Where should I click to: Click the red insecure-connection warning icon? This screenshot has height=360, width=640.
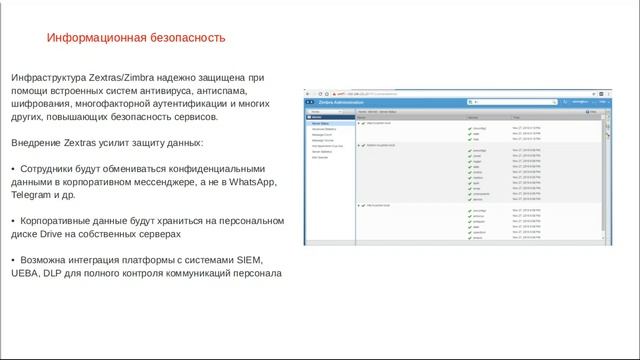pyautogui.click(x=334, y=94)
